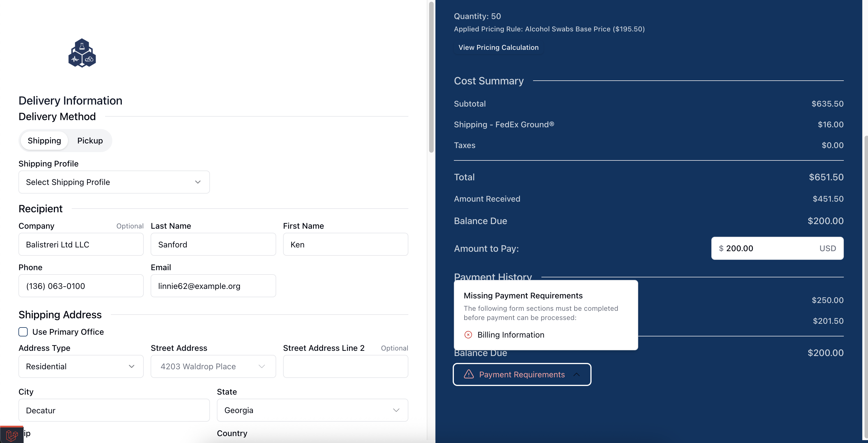
Task: Click the chevron on Payment Requirements button
Action: [577, 374]
